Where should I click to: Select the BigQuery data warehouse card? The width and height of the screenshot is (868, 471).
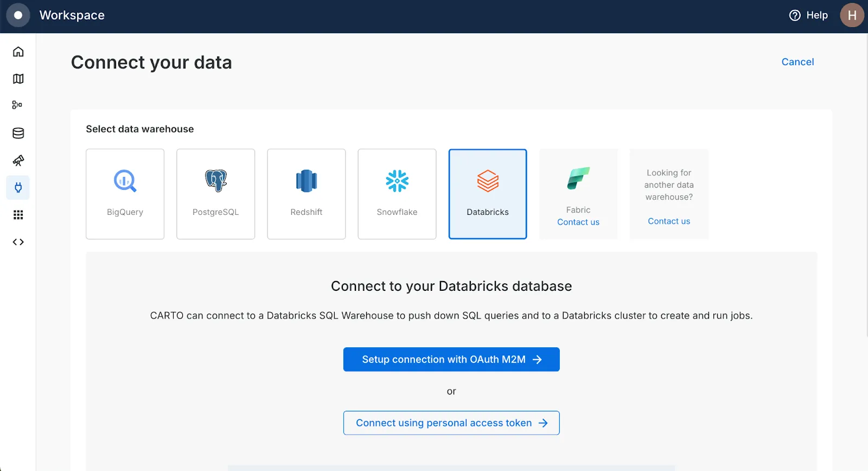(125, 194)
